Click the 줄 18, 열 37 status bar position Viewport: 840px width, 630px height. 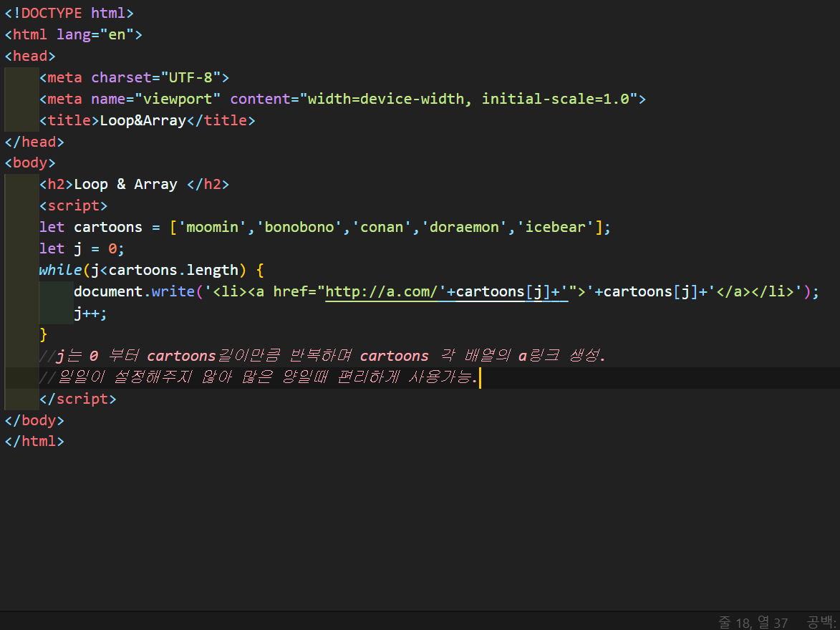(753, 622)
